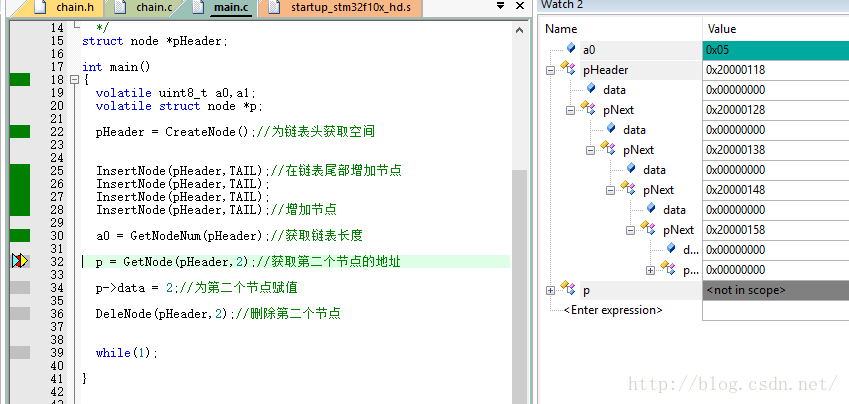Select the value 0x20000128 cell
849x404 pixels.
point(775,110)
